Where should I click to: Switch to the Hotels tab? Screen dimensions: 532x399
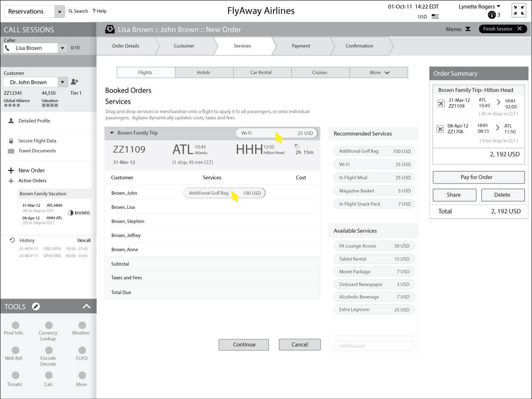click(x=204, y=72)
